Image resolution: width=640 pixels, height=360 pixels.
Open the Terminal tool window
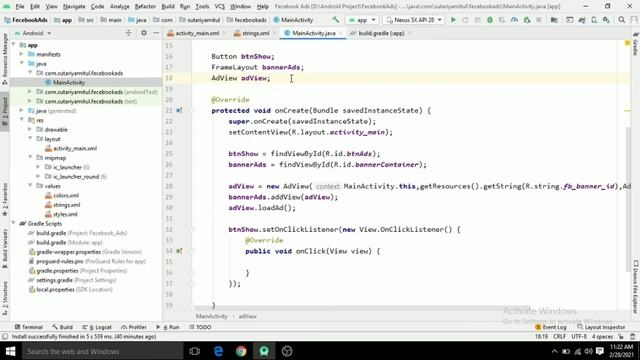(29, 327)
